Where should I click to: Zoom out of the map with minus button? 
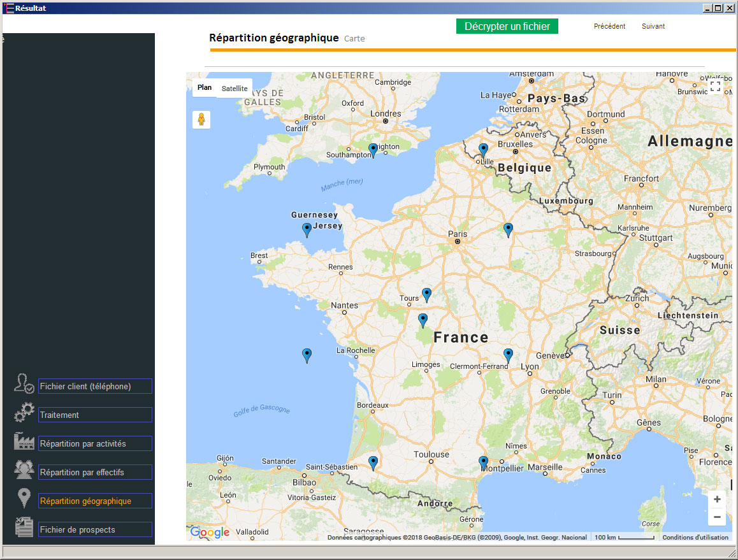click(717, 517)
